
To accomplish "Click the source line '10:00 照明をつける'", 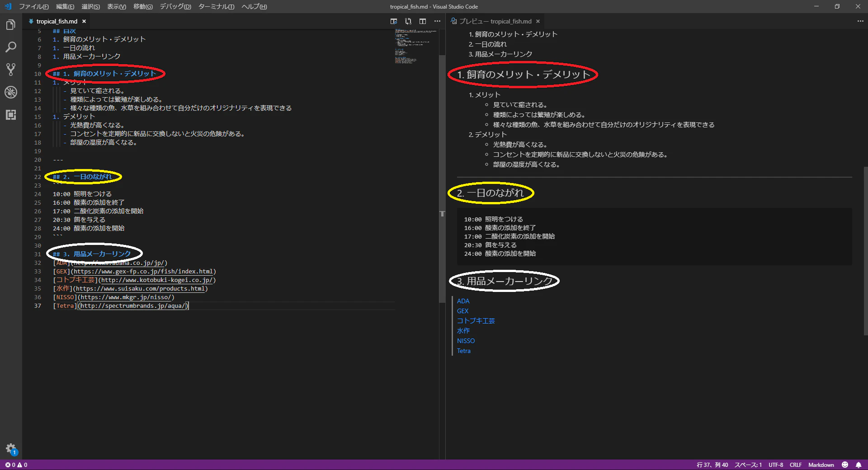I will 82,194.
